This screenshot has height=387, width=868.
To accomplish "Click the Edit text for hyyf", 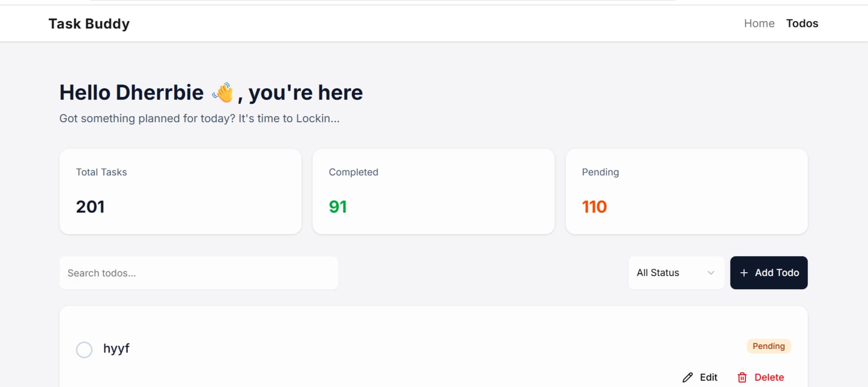I will click(x=708, y=377).
